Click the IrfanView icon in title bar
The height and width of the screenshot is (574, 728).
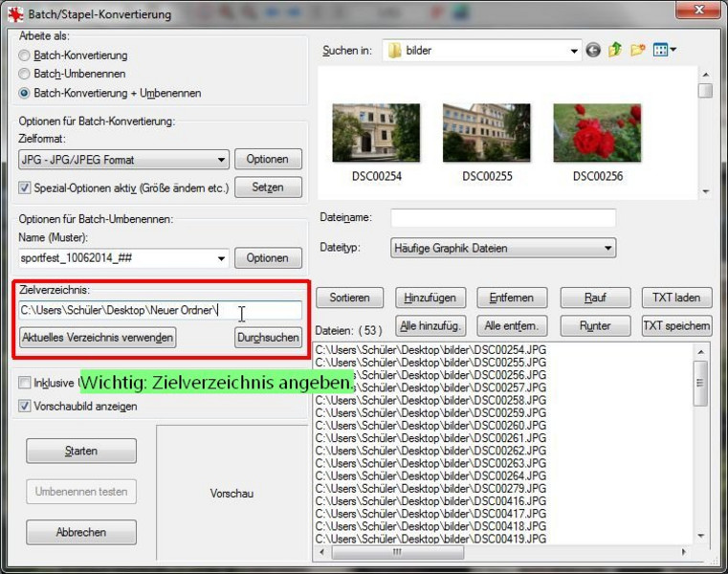12,14
